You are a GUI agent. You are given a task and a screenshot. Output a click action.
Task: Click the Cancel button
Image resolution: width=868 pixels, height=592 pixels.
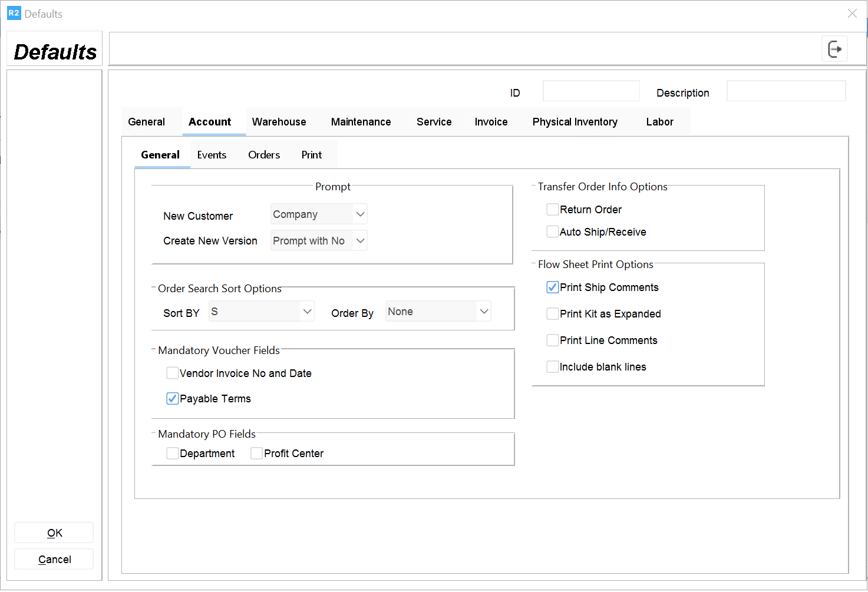(x=54, y=560)
